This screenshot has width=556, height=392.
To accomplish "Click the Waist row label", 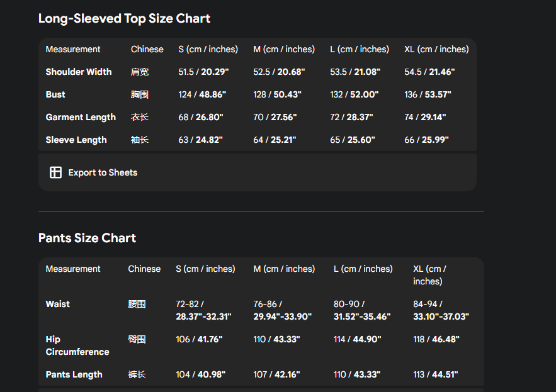I will point(58,304).
